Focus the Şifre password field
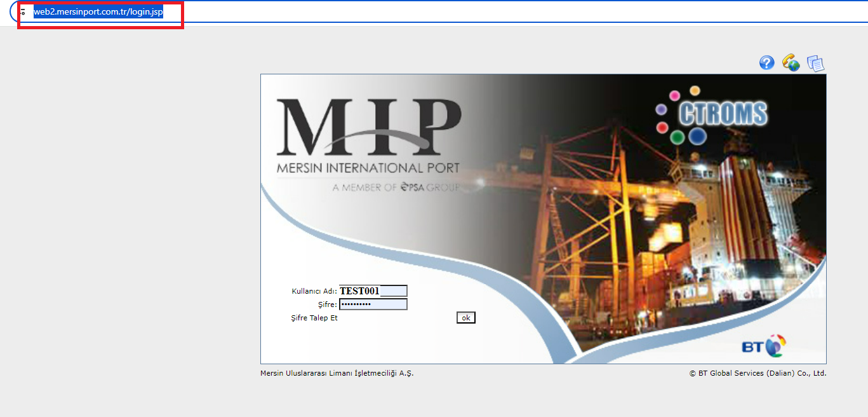 point(373,304)
